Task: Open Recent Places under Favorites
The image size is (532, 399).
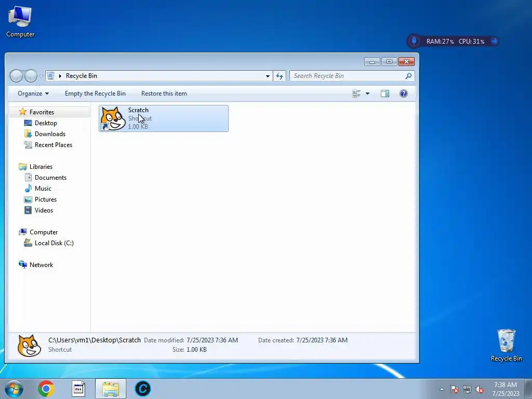Action: pyautogui.click(x=54, y=145)
